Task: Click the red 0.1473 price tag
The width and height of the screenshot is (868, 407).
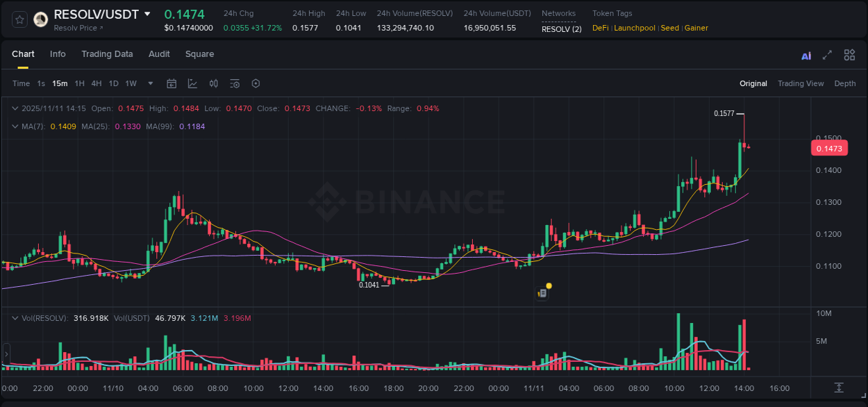Action: tap(829, 147)
